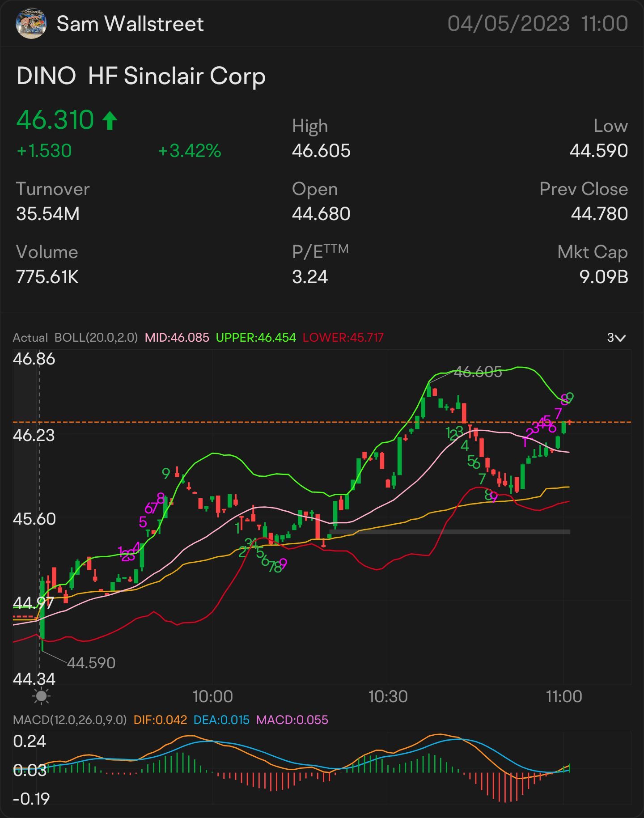Viewport: 644px width, 818px height.
Task: Tap the MACD:0.055 value
Action: point(292,720)
